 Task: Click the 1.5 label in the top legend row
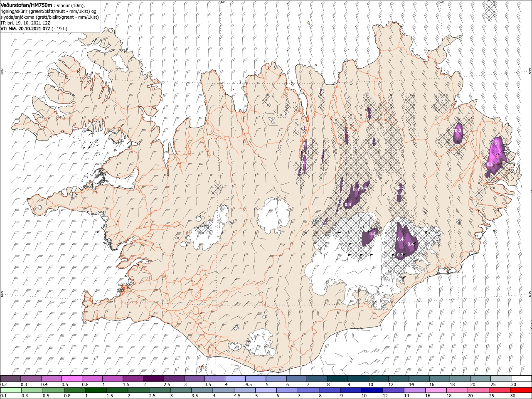(x=126, y=384)
